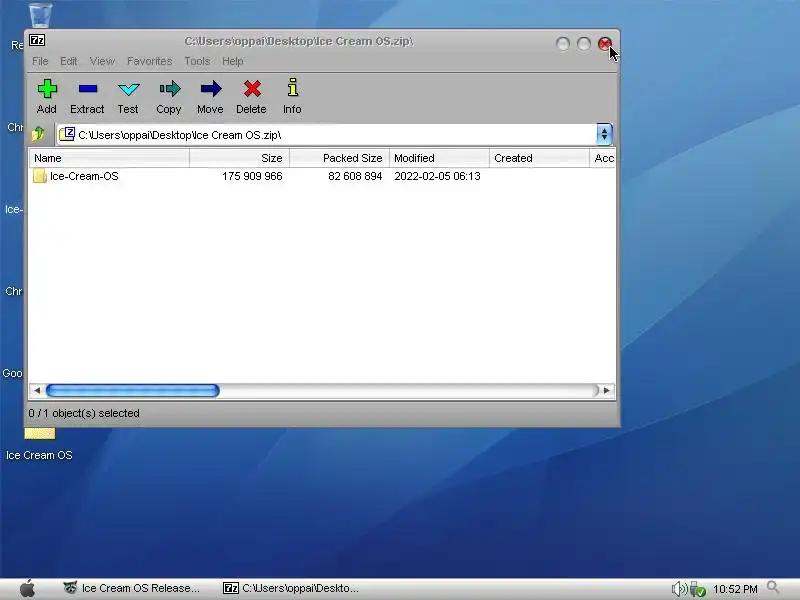Screen dimensions: 800x600
Task: Switch to 7-Zip taskbar item
Action: 291,588
